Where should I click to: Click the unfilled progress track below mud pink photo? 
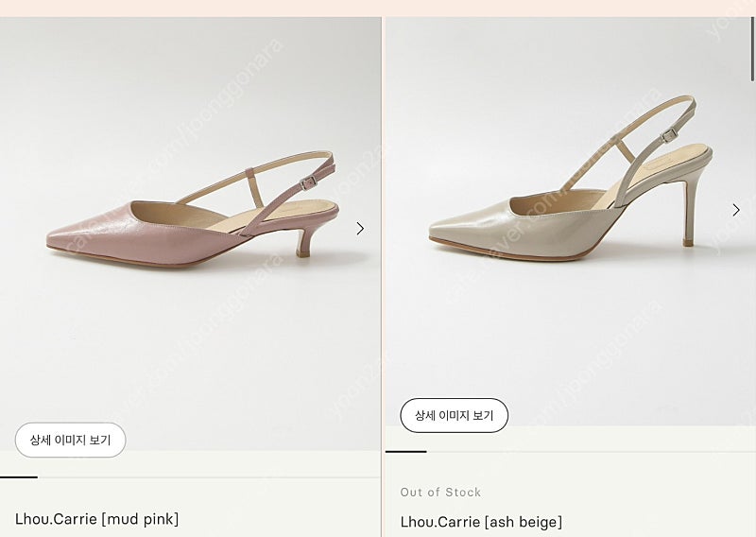click(209, 477)
